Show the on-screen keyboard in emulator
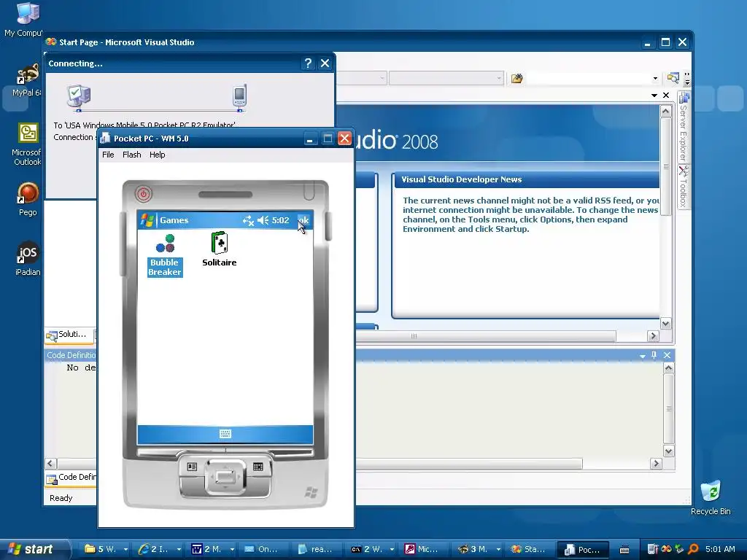Screen dimensions: 747x560 click(x=225, y=434)
